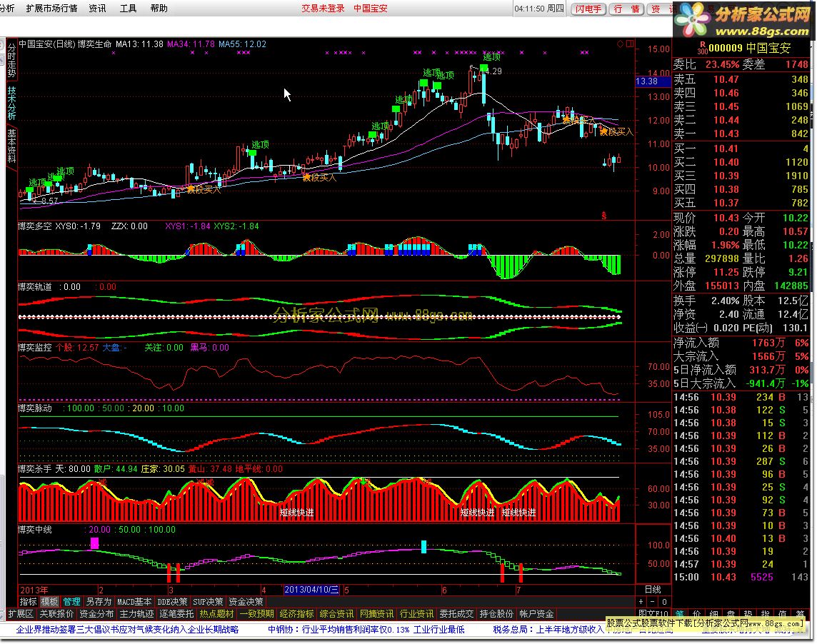817x644 pixels.
Task: Click the 闪电手 button
Action: click(588, 9)
